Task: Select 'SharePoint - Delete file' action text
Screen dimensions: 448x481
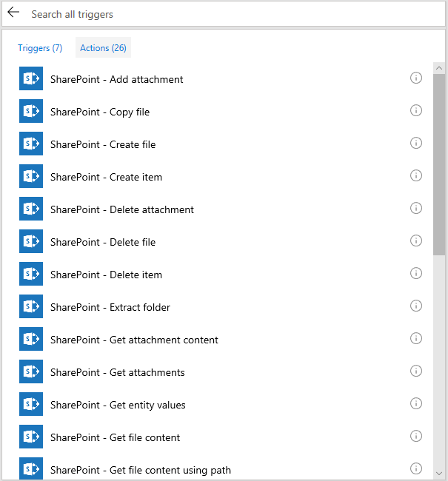Action: (x=103, y=242)
